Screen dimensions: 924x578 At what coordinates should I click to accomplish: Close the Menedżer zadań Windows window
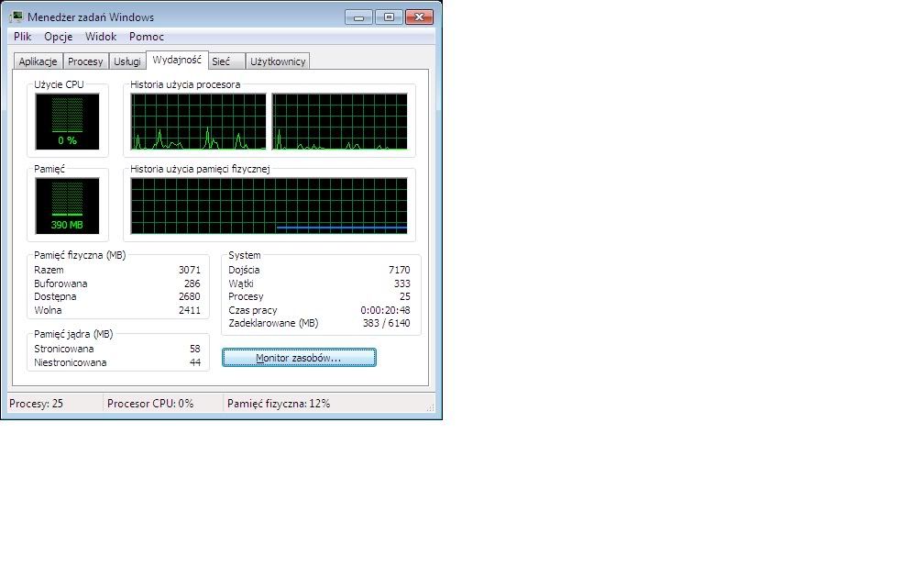[x=420, y=17]
